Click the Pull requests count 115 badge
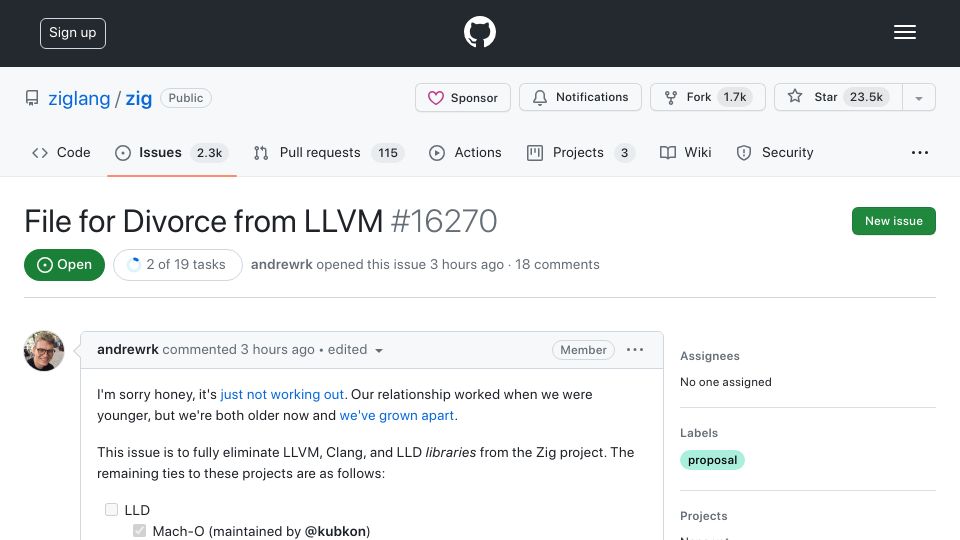 tap(388, 152)
